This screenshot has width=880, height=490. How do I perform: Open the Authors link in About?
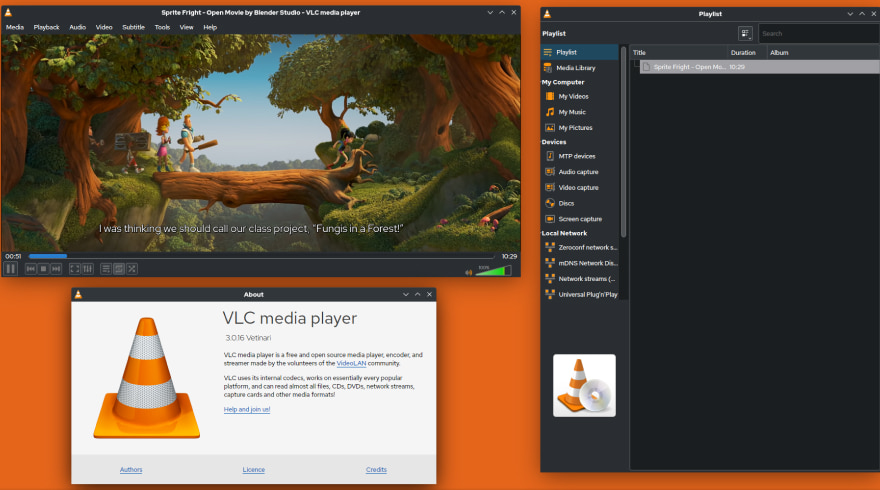(x=131, y=470)
